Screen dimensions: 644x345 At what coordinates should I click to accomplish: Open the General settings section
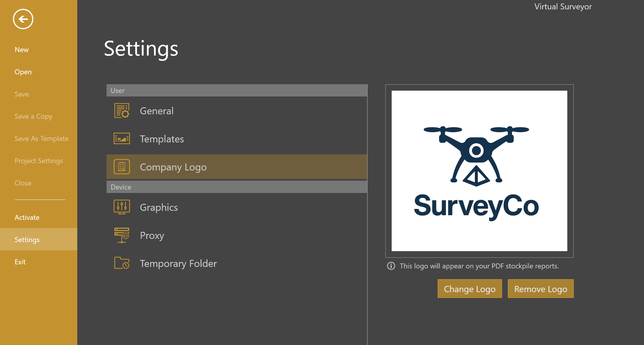point(157,111)
